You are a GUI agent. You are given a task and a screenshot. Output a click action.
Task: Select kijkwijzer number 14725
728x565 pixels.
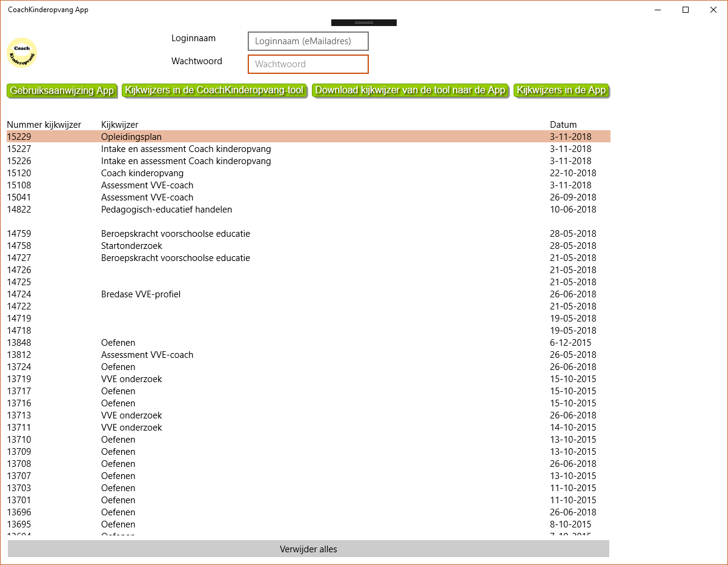(x=308, y=282)
